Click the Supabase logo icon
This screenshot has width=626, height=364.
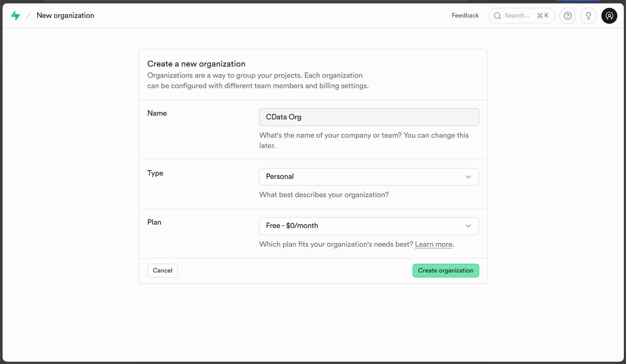point(15,16)
